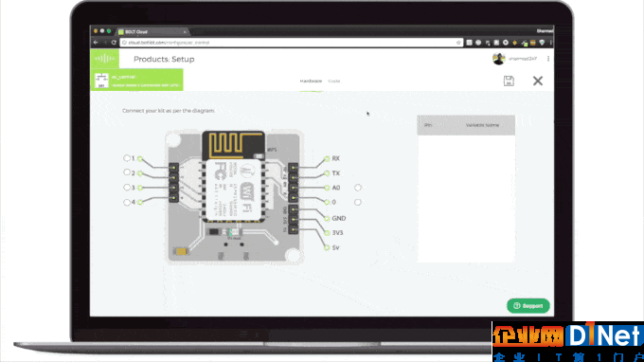This screenshot has width=644, height=362.
Task: Close the product setup with X icon
Action: [x=538, y=81]
